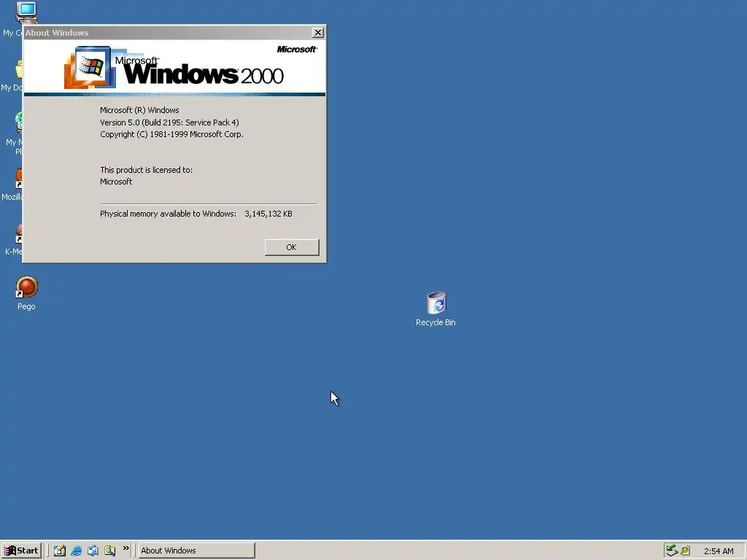The height and width of the screenshot is (560, 747).
Task: Open the Start menu
Action: tap(21, 551)
